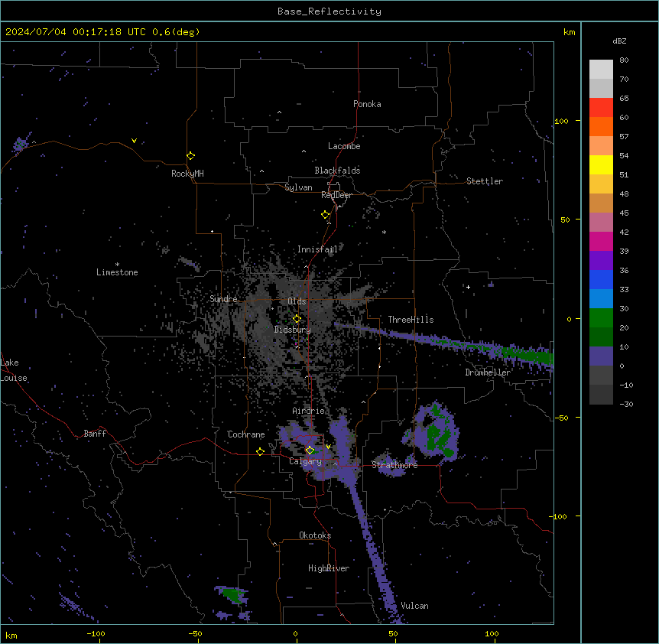Choose the purple 36-39 dBZ swatch
The width and height of the screenshot is (659, 644).
[x=601, y=261]
